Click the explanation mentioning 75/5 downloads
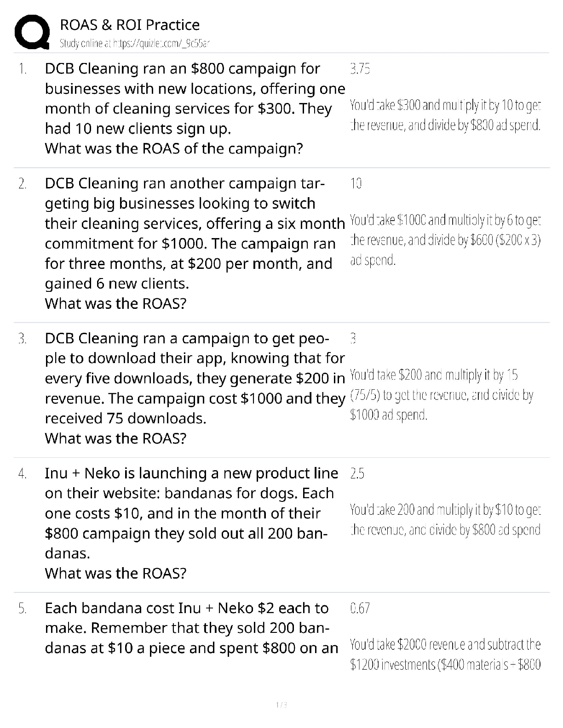Viewport: 563px width, 728px height. (x=441, y=395)
